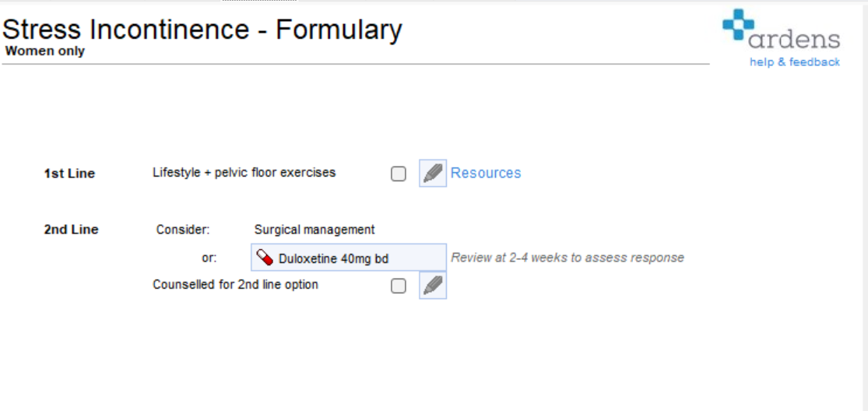Click the pencil icon beside the Resources link
The height and width of the screenshot is (411, 868).
click(433, 173)
